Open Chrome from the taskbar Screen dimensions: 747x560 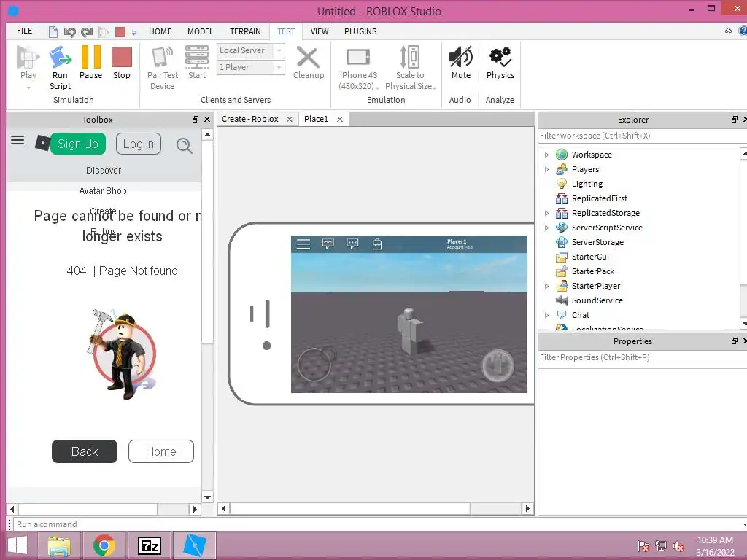click(x=104, y=545)
